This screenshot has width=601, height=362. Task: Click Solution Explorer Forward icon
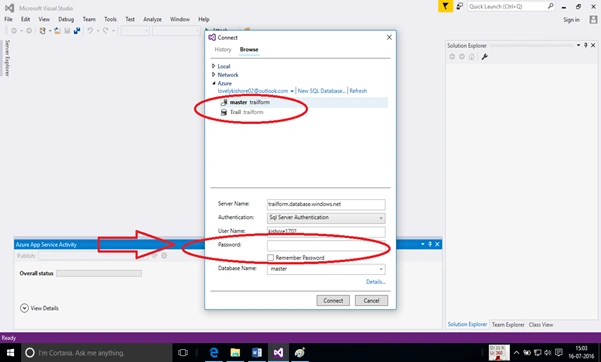click(x=462, y=57)
